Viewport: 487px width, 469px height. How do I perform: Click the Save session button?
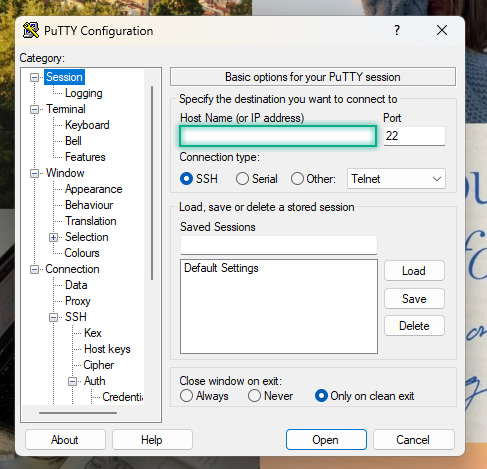click(x=414, y=299)
